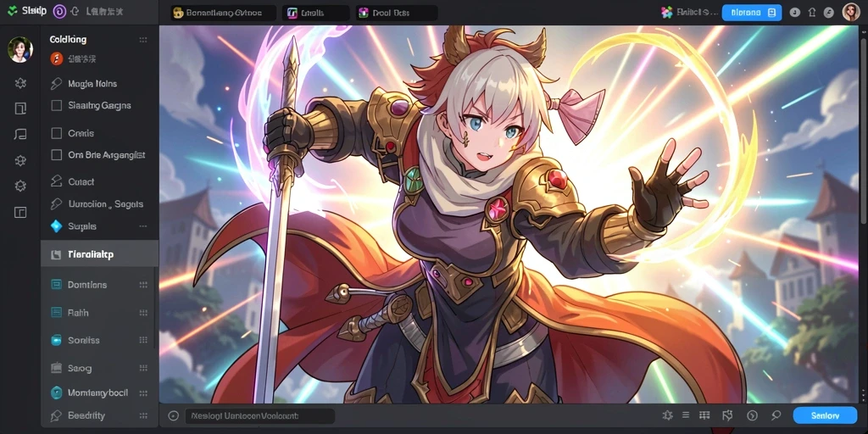Click the blue Blorone button in top bar
Viewport: 868px width, 434px height.
click(752, 13)
